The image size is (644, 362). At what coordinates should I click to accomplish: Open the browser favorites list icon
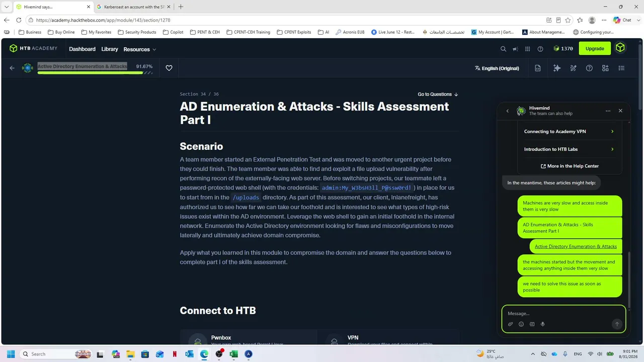point(580,20)
